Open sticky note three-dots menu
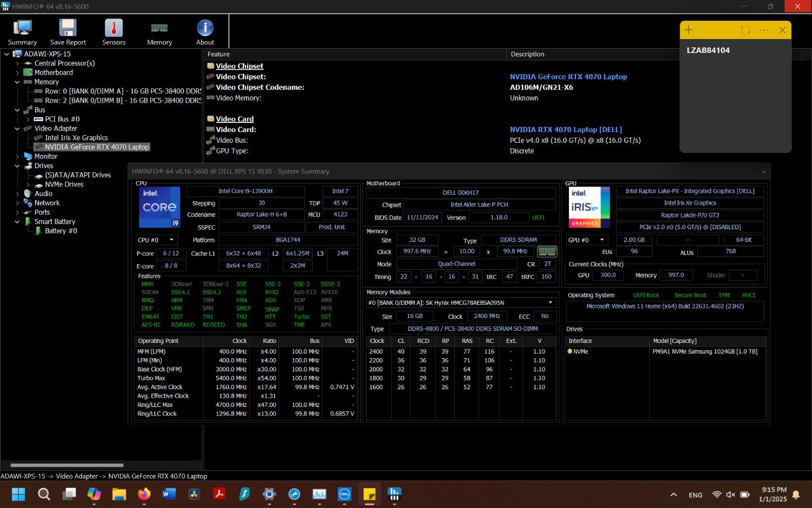 point(764,30)
